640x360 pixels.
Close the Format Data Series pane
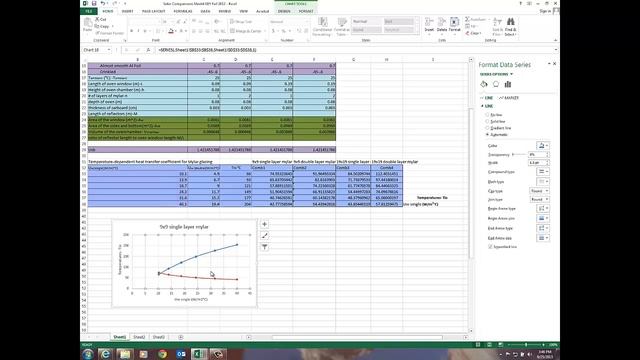pos(554,64)
